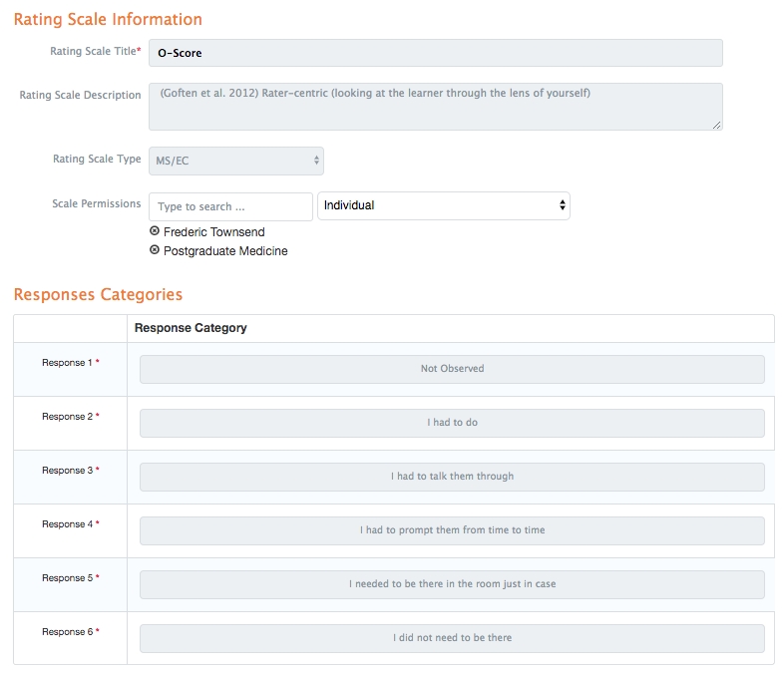Open the Rating Scale Type dropdown
This screenshot has height=673, width=784.
tap(236, 160)
